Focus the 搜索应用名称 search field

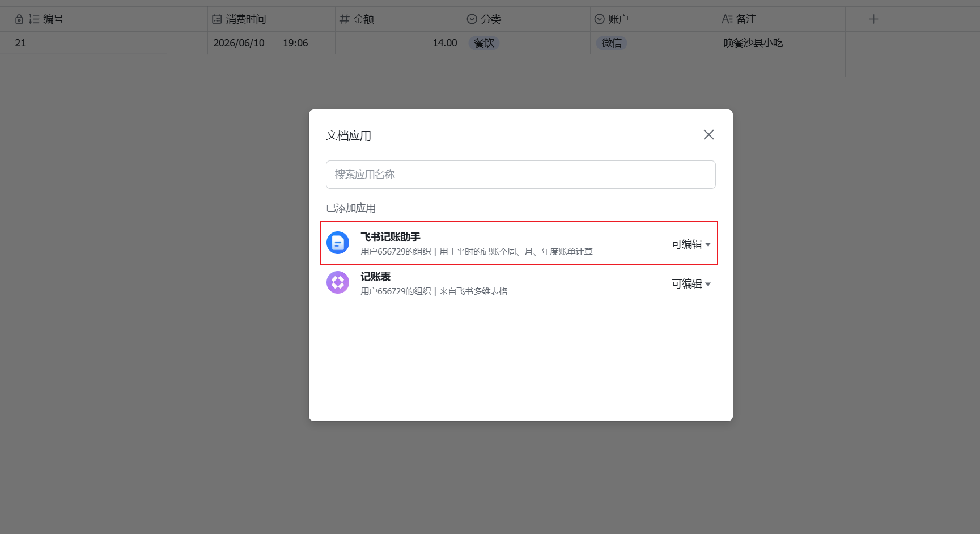point(520,175)
